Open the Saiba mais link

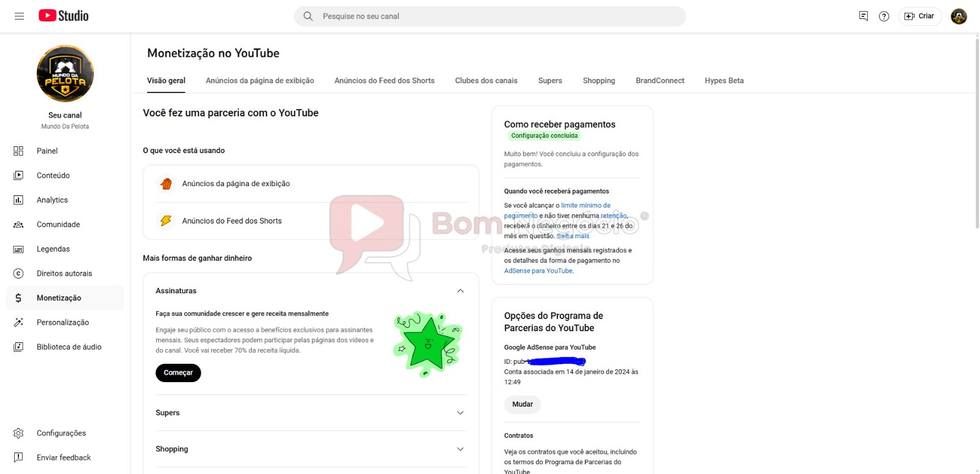[573, 236]
